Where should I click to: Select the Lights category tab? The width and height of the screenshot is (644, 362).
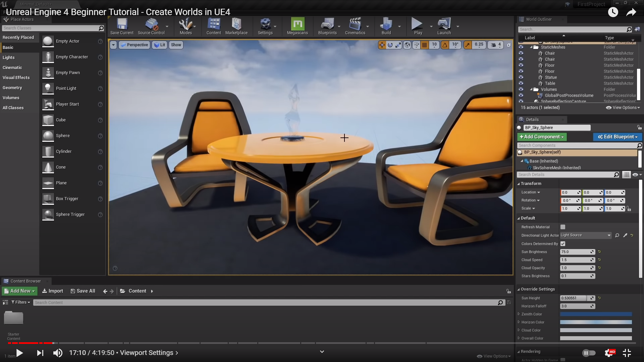click(9, 58)
